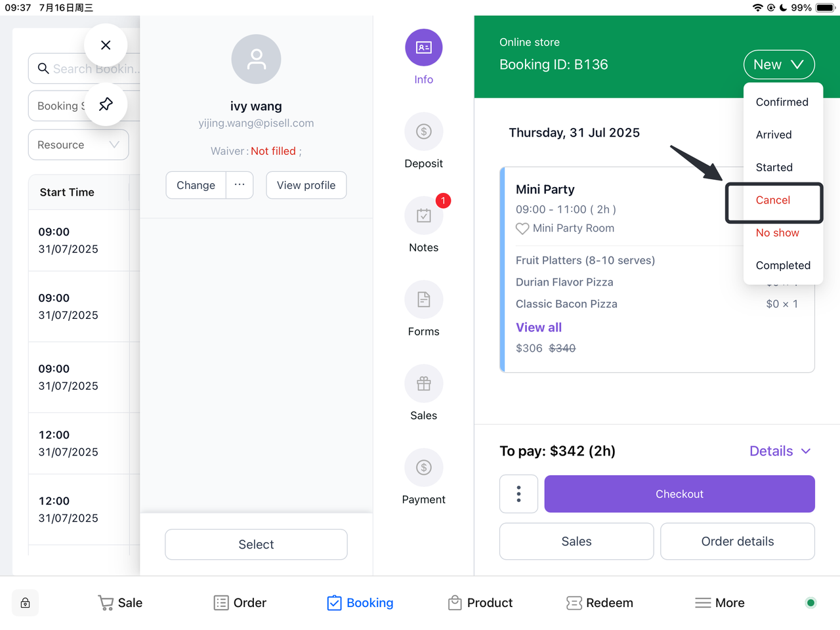Pin the side panel
840x630 pixels.
point(106,104)
